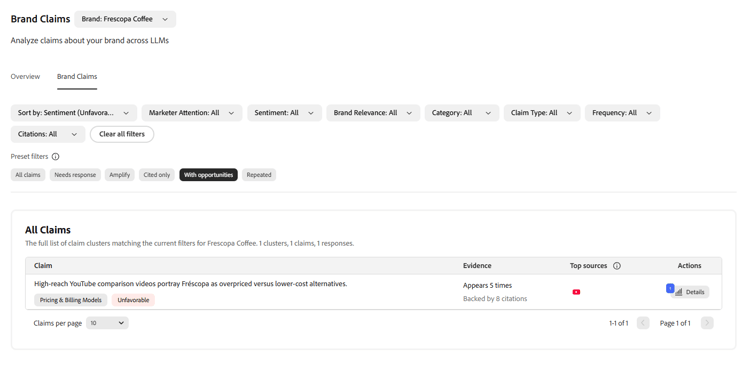Screen dimensions: 750x365
Task: Click the Preset filters info icon
Action: [x=55, y=156]
